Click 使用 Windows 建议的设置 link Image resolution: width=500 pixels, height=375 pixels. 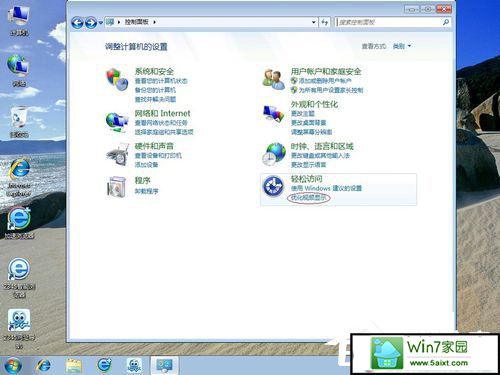pyautogui.click(x=326, y=188)
